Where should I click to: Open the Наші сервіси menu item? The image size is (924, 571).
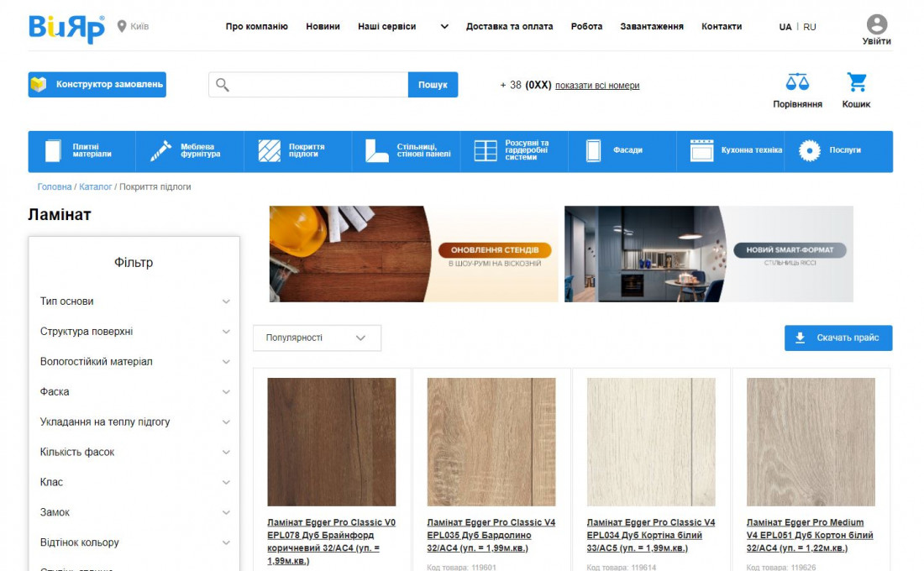(x=386, y=27)
